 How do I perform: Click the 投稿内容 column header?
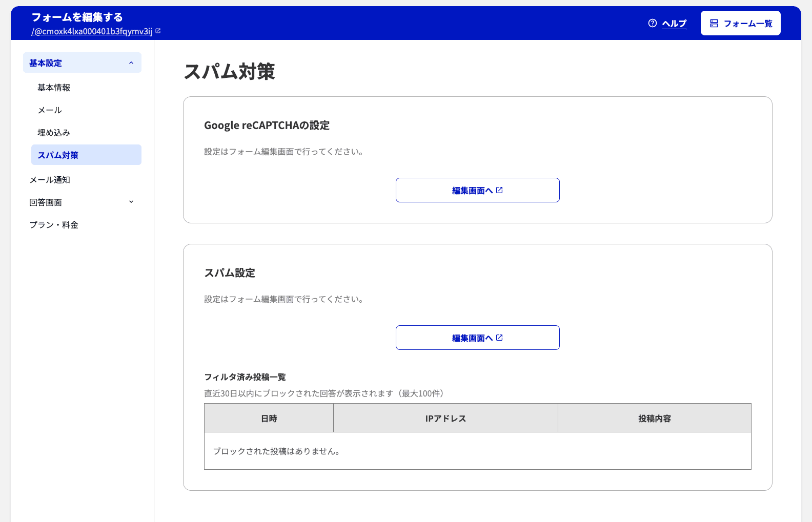coord(655,418)
